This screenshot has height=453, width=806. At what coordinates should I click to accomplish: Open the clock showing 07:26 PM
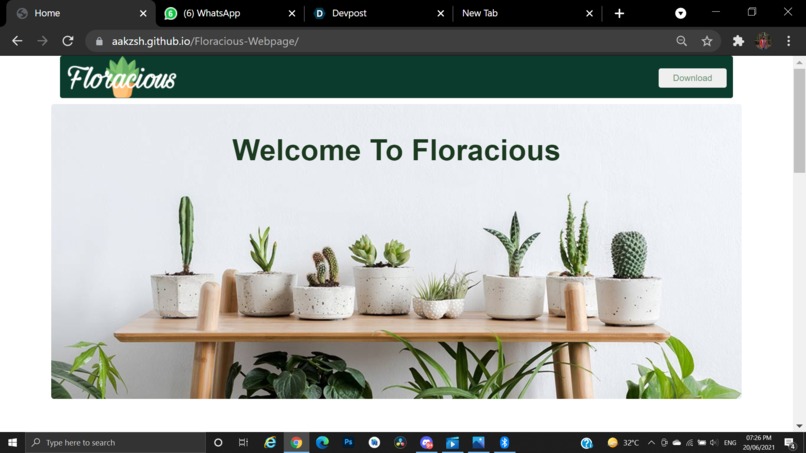(x=758, y=443)
